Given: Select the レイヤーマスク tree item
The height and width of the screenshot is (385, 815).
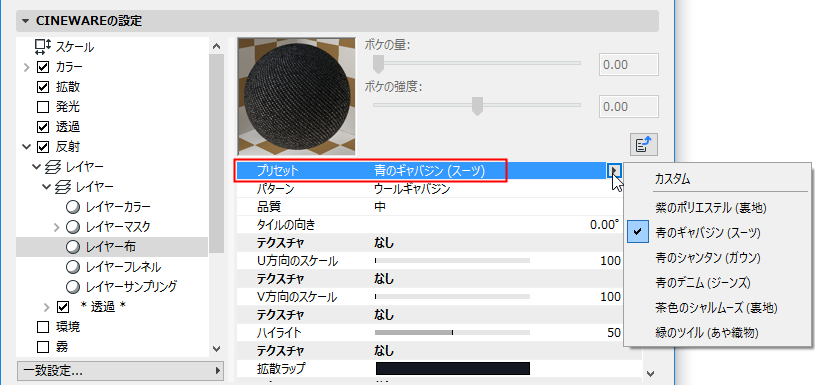Looking at the screenshot, I should [118, 227].
